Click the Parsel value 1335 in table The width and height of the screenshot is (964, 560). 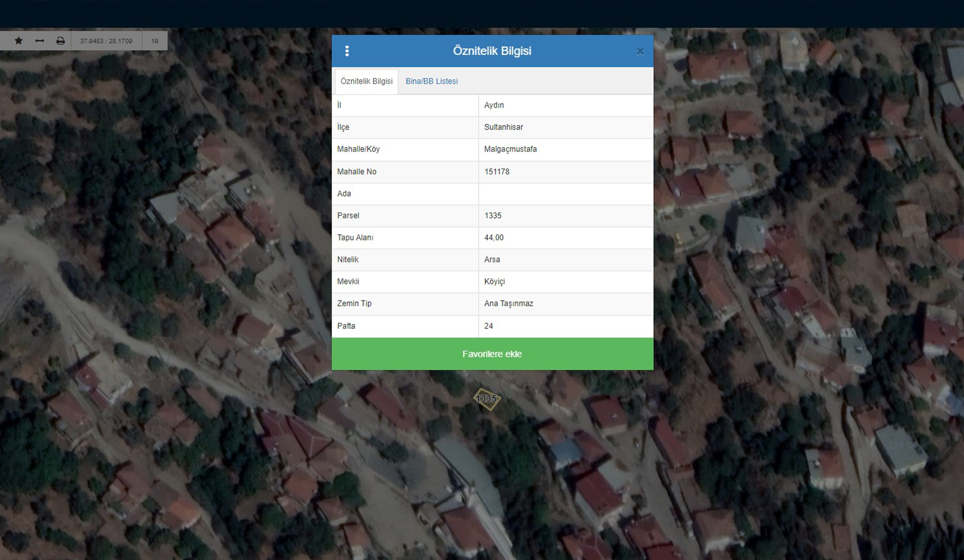coord(492,216)
